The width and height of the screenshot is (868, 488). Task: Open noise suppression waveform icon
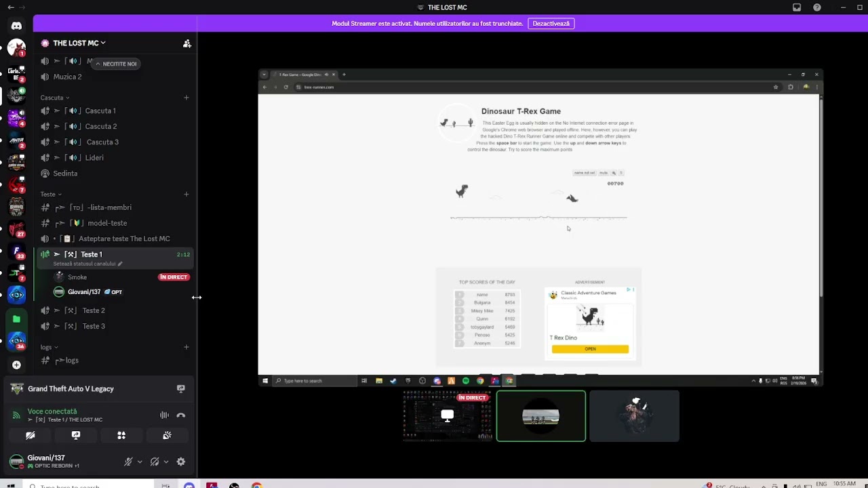[x=164, y=415]
